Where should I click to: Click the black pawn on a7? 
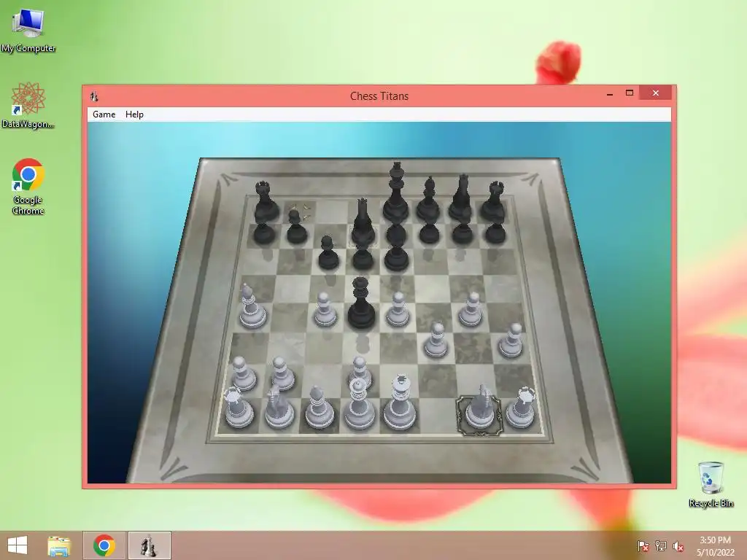(x=264, y=233)
